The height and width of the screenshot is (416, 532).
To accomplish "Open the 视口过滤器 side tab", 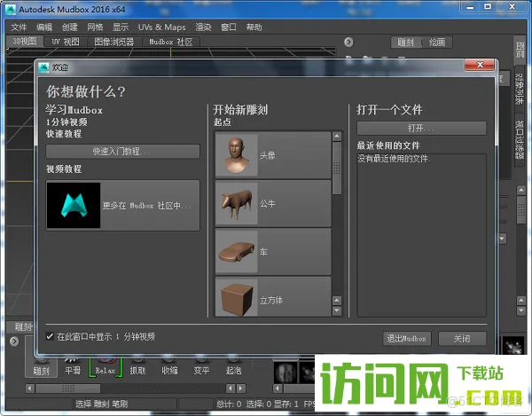I will [520, 139].
